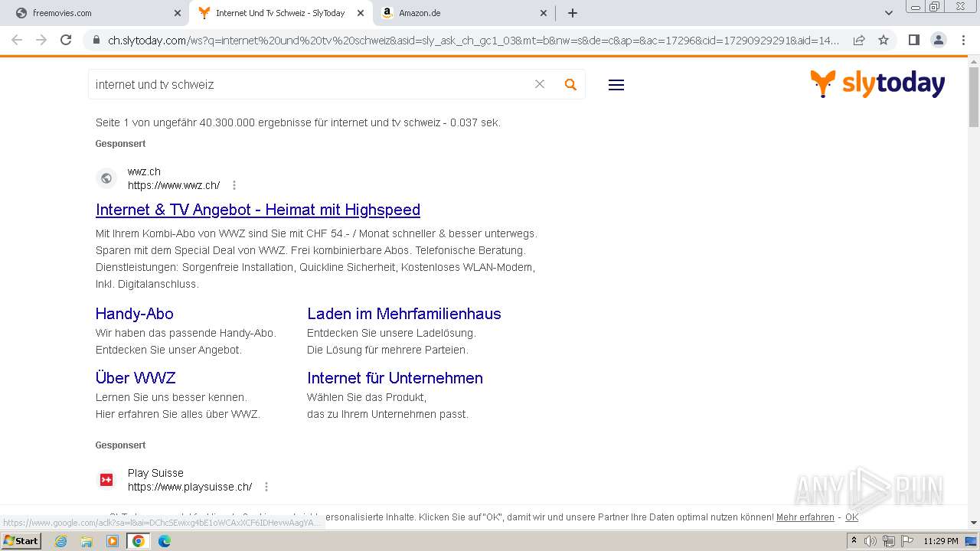Viewport: 980px width, 551px height.
Task: Click the share page icon
Action: click(859, 40)
